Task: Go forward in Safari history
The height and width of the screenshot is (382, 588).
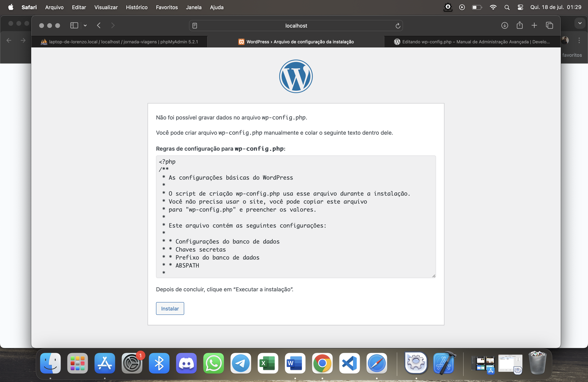Action: [113, 25]
